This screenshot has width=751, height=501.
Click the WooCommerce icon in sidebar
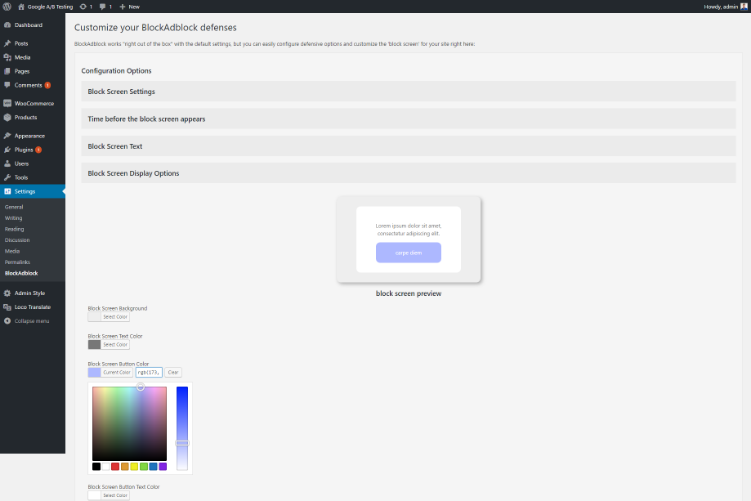point(7,103)
